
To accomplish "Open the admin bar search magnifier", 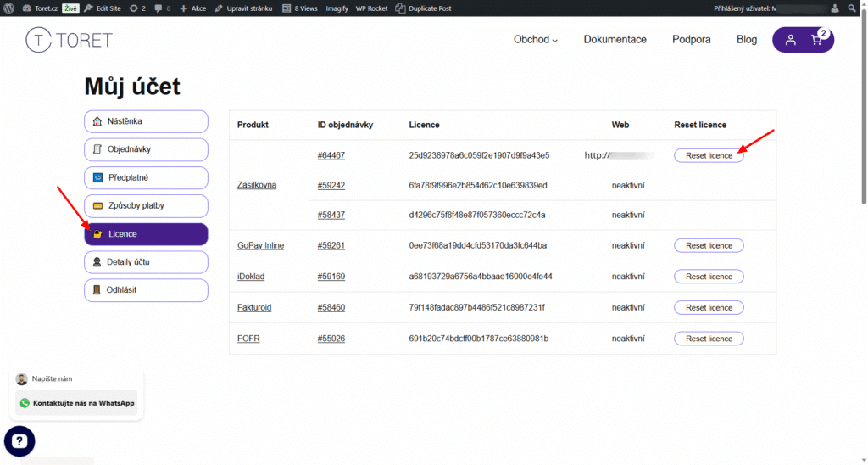I will coord(852,8).
